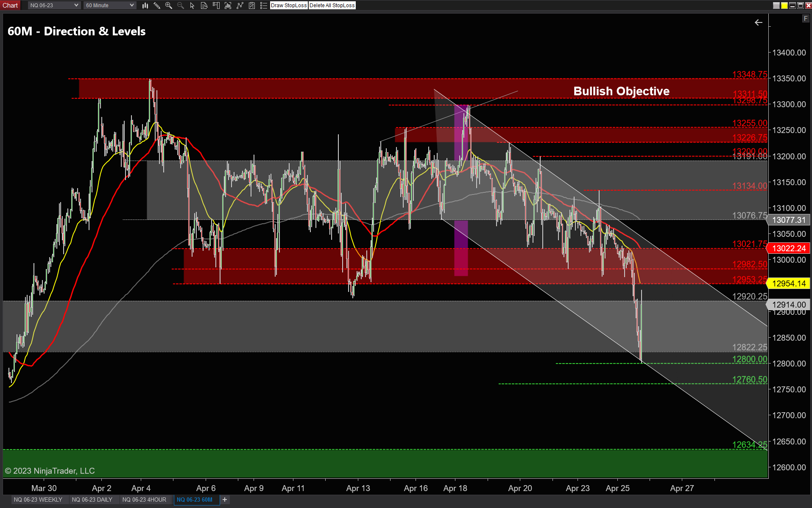Open the chart trader icon
This screenshot has height=508, width=812.
[x=216, y=6]
